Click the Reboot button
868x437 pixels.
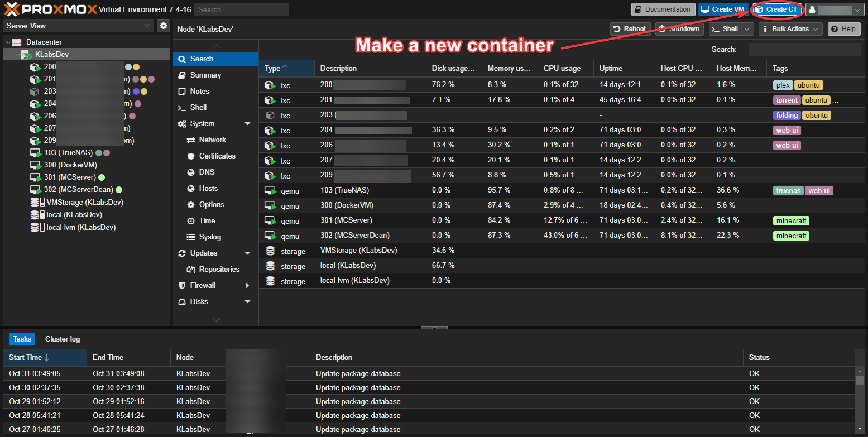(630, 29)
